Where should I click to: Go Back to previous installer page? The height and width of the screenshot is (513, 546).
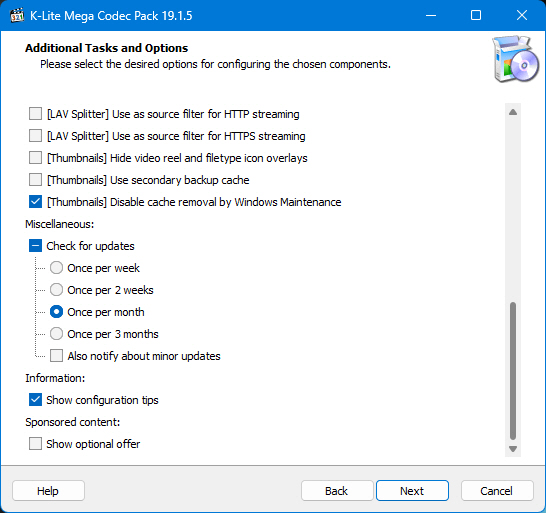pyautogui.click(x=337, y=491)
